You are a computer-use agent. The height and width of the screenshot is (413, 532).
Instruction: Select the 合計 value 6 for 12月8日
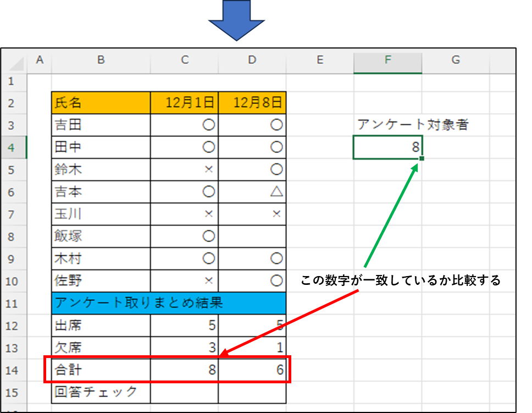[252, 370]
